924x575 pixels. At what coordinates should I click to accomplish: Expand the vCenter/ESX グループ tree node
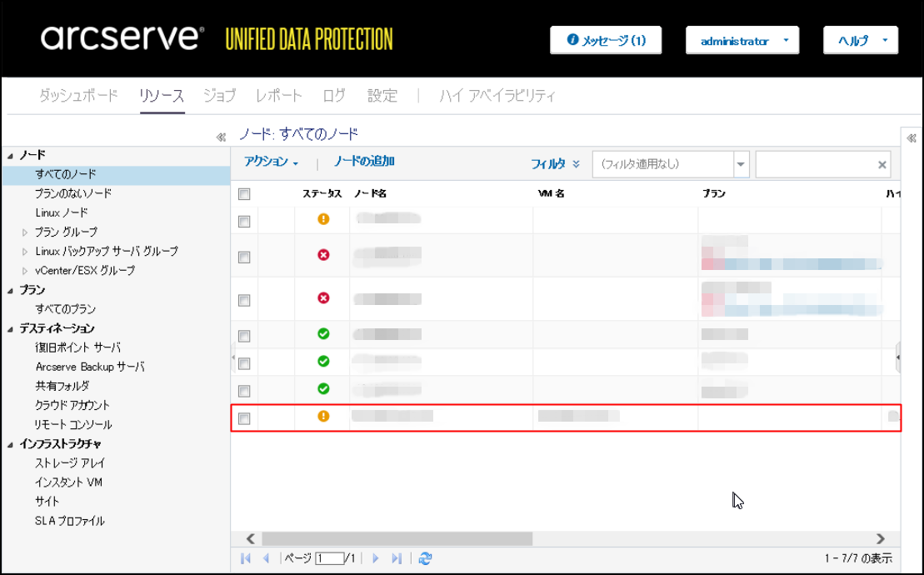[25, 271]
